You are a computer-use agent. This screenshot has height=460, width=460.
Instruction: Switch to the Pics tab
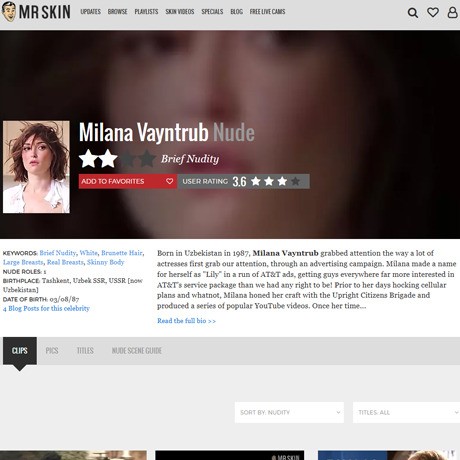[52, 351]
